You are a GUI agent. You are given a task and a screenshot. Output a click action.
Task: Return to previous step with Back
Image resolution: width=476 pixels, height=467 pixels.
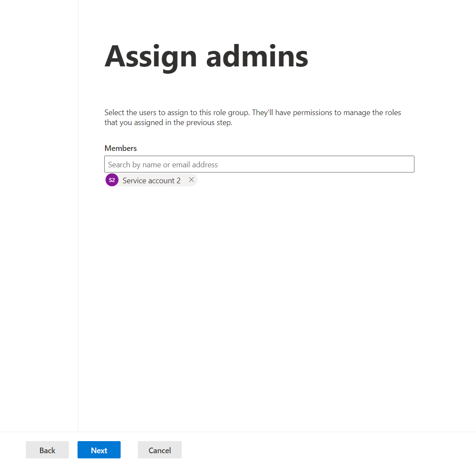pyautogui.click(x=47, y=450)
